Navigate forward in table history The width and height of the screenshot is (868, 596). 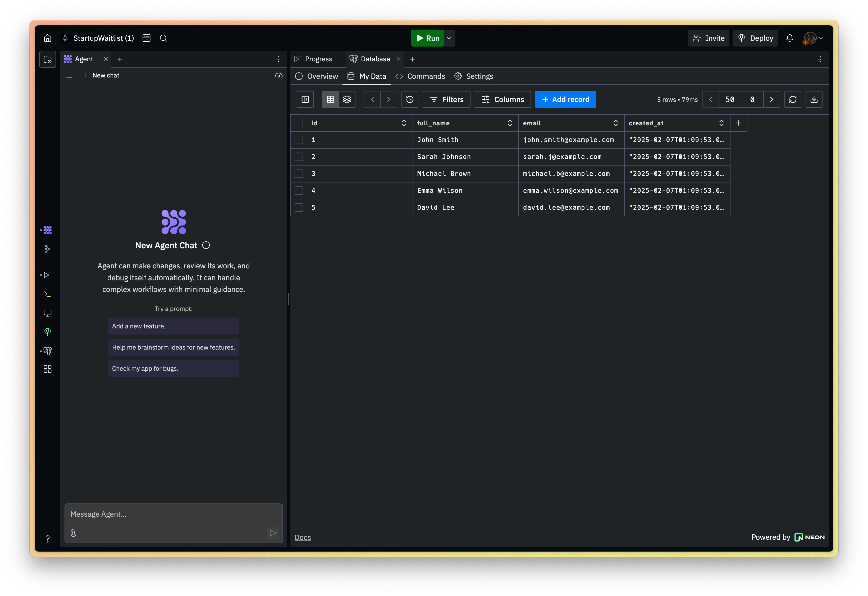pyautogui.click(x=389, y=99)
